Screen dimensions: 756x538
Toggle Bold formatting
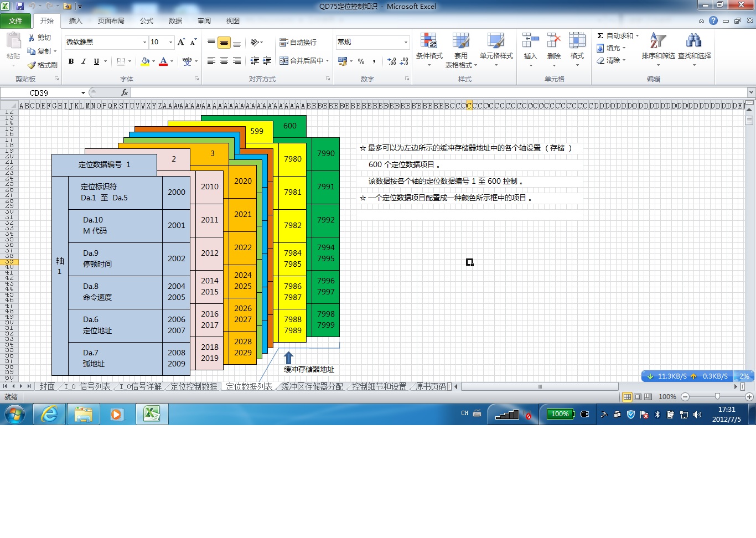[x=71, y=61]
